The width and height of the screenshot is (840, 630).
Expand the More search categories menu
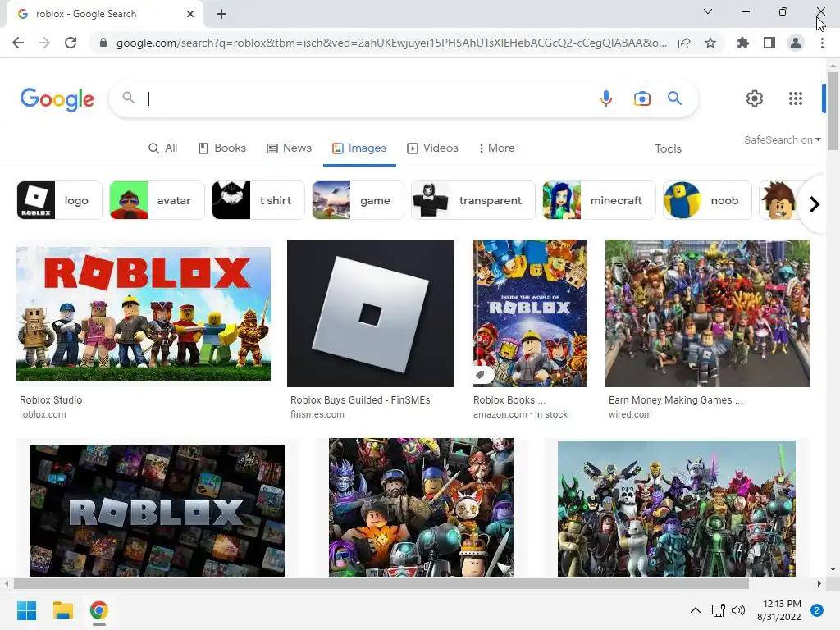496,148
